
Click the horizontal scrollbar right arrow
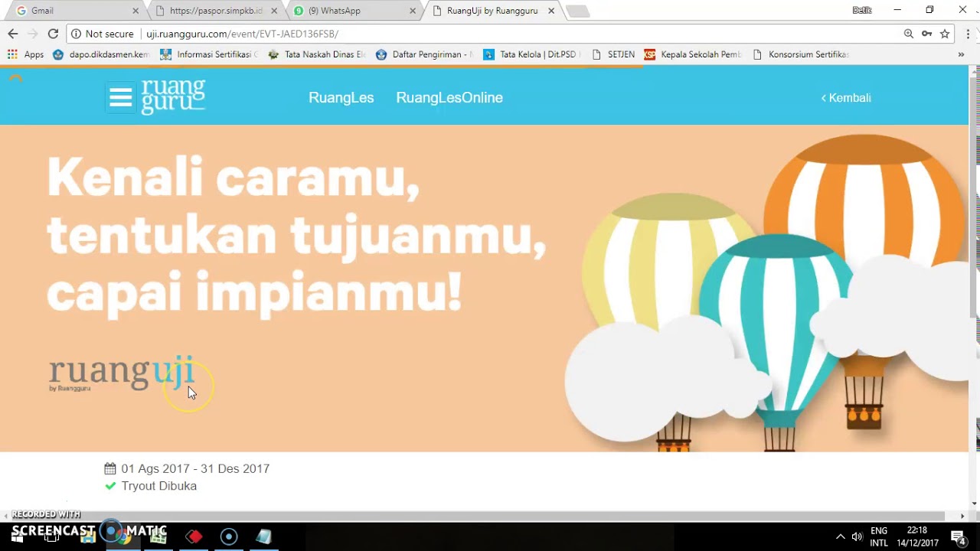tap(962, 516)
